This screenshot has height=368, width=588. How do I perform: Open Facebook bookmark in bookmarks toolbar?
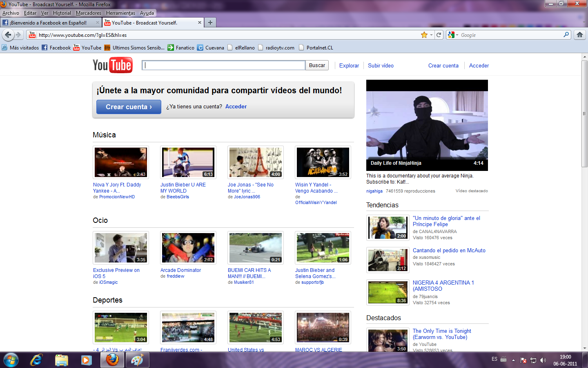click(x=56, y=47)
